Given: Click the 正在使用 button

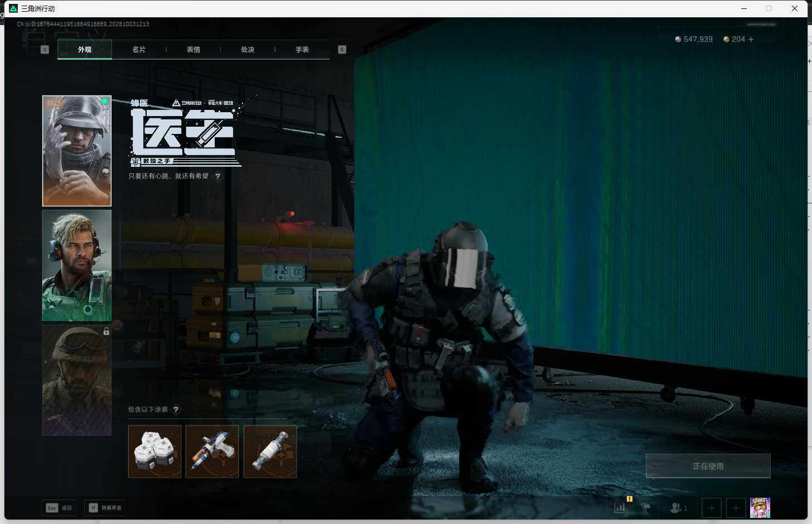Looking at the screenshot, I should point(708,466).
